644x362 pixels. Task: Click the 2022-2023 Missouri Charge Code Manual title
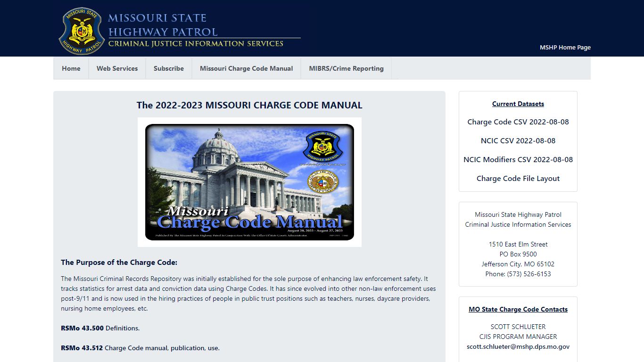[249, 105]
